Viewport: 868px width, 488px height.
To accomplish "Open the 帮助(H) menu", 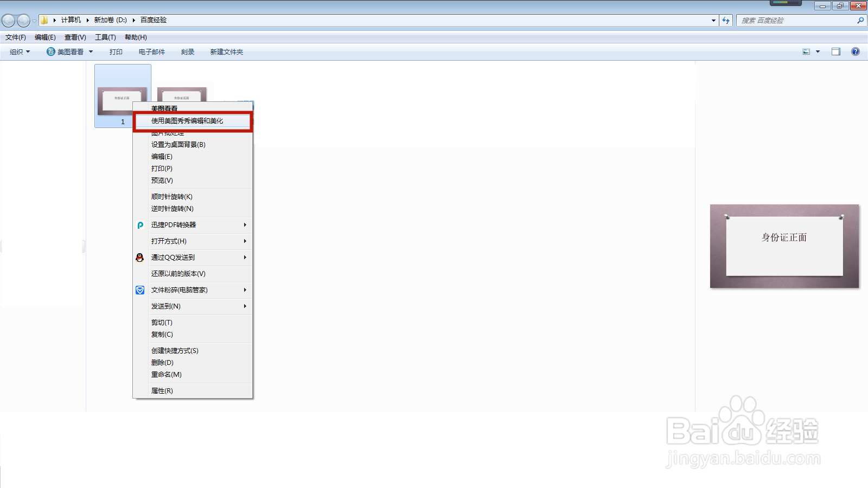I will pos(136,37).
